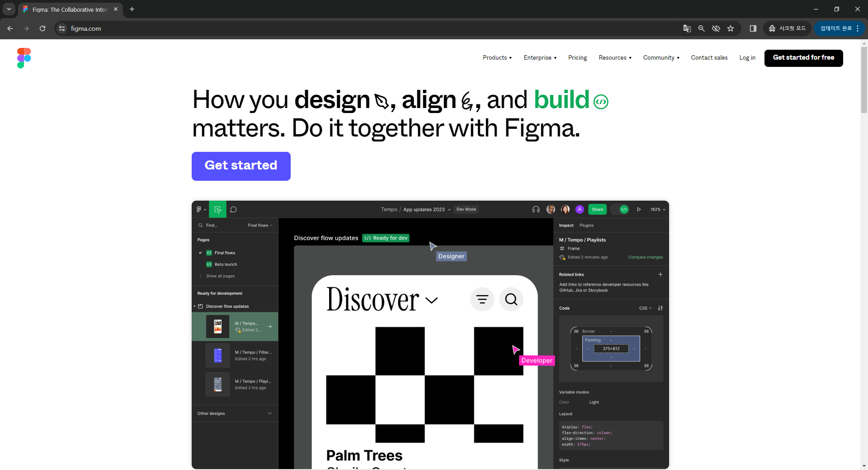
Task: Open the Enterprise menu
Action: point(540,58)
